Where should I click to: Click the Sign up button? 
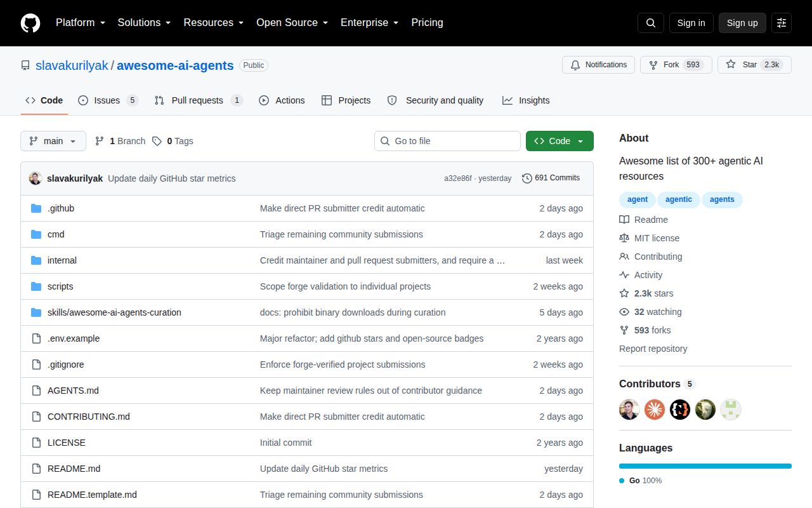point(742,23)
